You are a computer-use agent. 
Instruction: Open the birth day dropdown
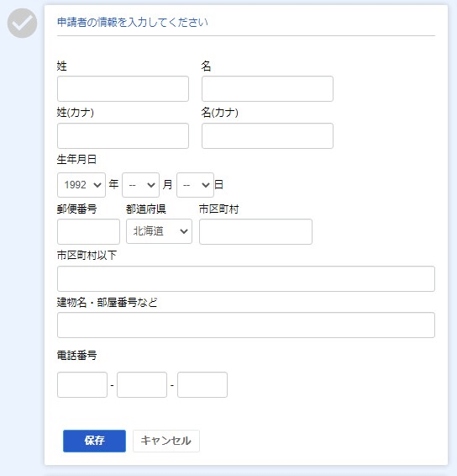(195, 185)
